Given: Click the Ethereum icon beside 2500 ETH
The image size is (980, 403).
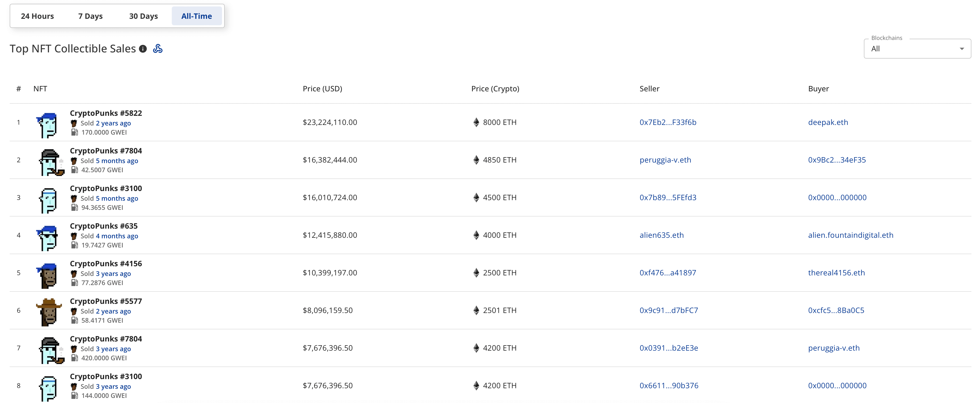Looking at the screenshot, I should (476, 273).
